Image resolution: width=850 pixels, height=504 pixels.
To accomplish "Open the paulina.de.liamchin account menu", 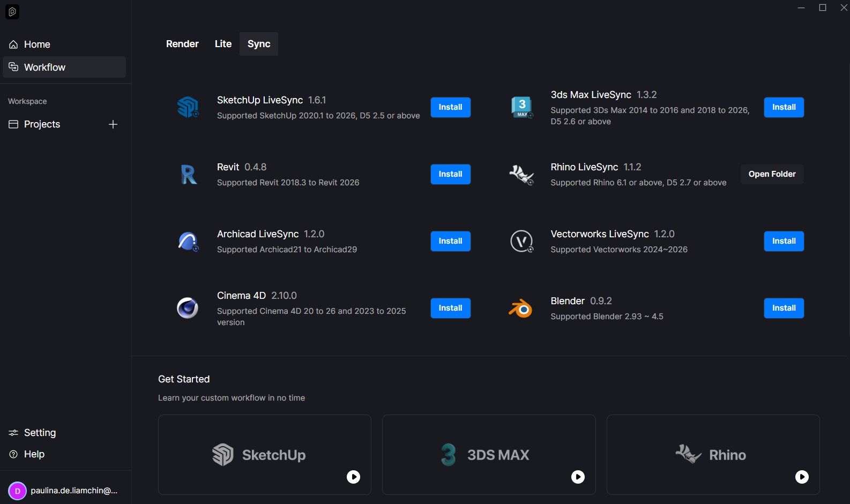I will (64, 491).
